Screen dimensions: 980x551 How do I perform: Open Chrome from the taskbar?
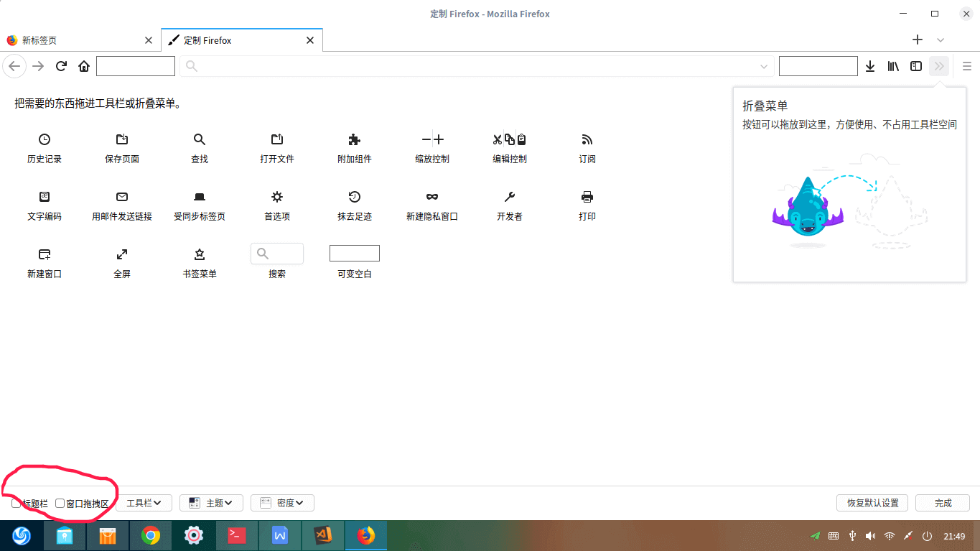[150, 535]
